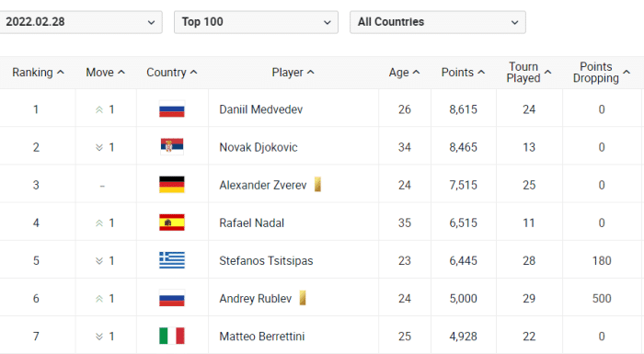Click the Greek flag in Tsitsipas's row
Image resolution: width=644 pixels, height=354 pixels.
click(172, 260)
